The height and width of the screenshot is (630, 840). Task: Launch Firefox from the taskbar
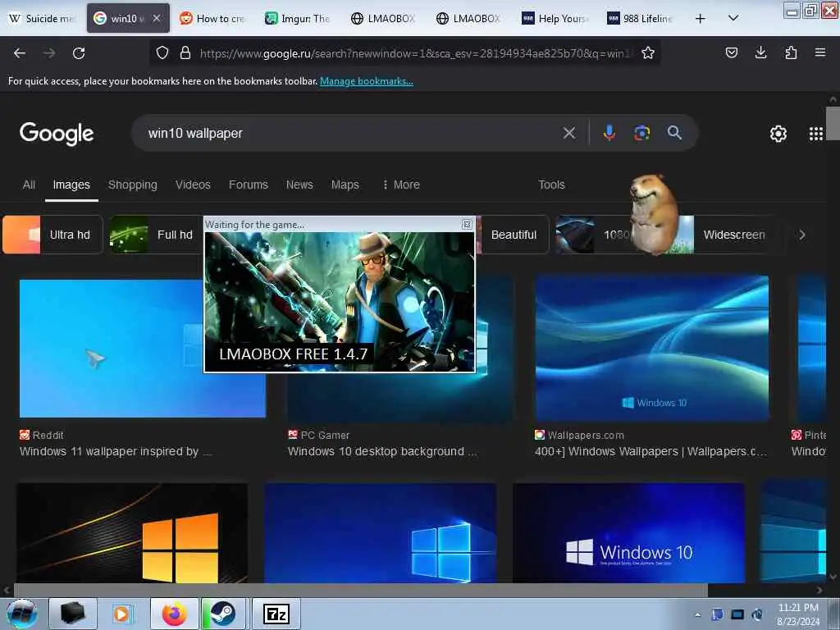coord(175,614)
